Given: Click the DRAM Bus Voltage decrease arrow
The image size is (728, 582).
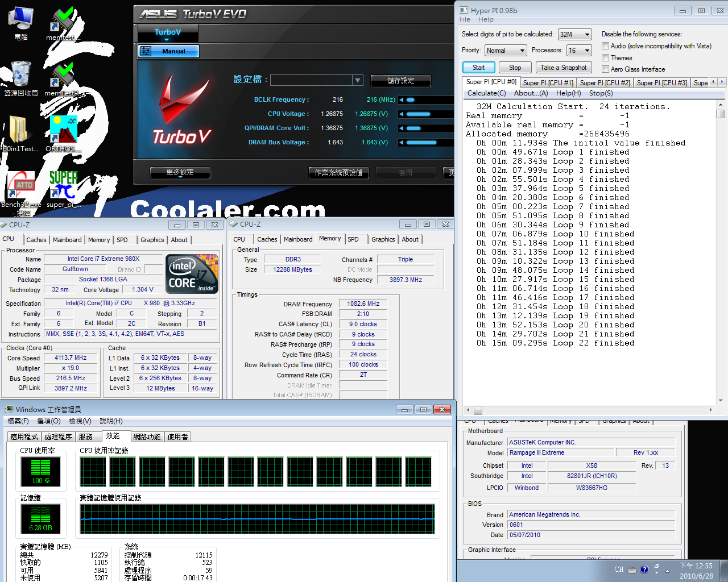Looking at the screenshot, I should (x=401, y=142).
